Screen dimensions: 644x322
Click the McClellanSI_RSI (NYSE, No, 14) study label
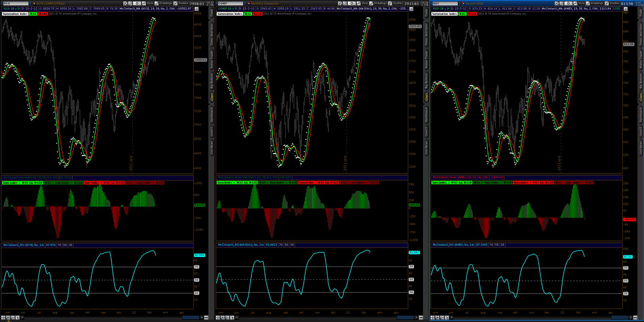coord(23,245)
